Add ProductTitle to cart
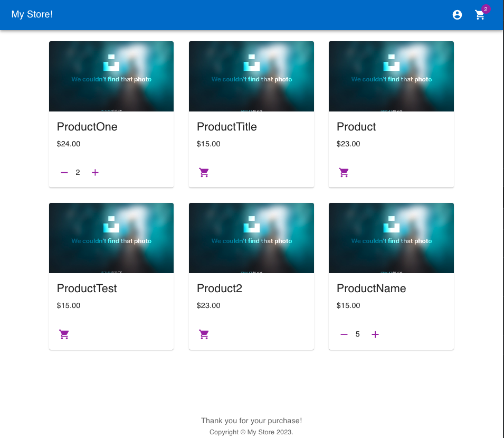504x438 pixels. [x=204, y=172]
